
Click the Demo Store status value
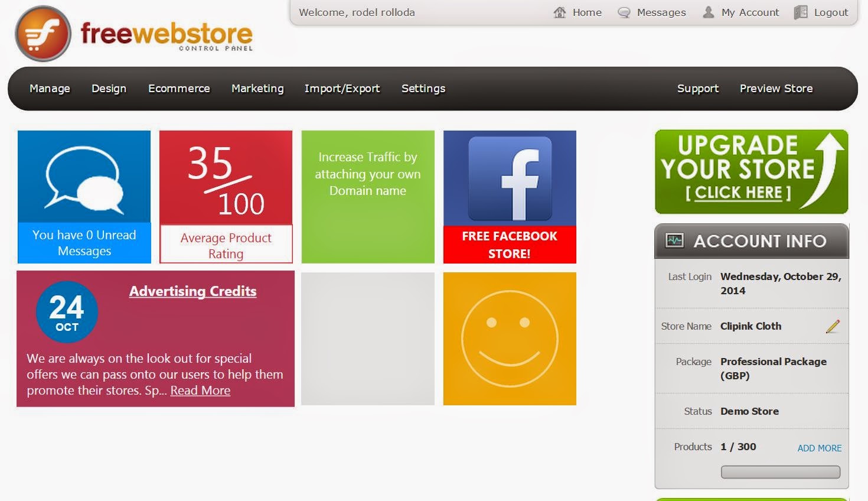coord(749,411)
